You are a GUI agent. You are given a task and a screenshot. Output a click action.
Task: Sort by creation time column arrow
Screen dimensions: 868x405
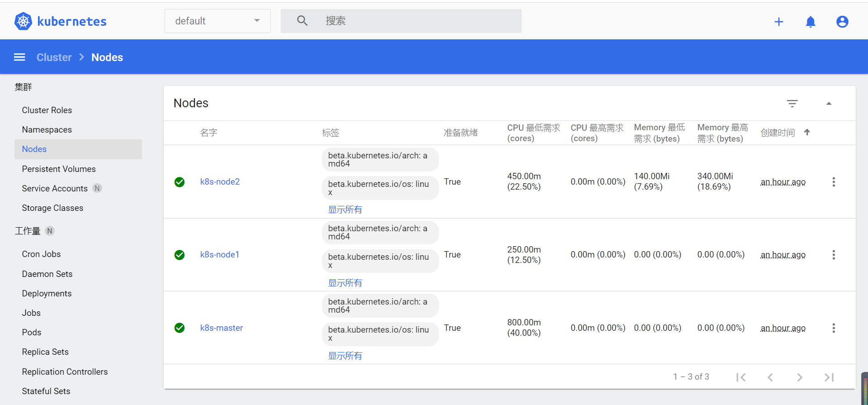(807, 132)
